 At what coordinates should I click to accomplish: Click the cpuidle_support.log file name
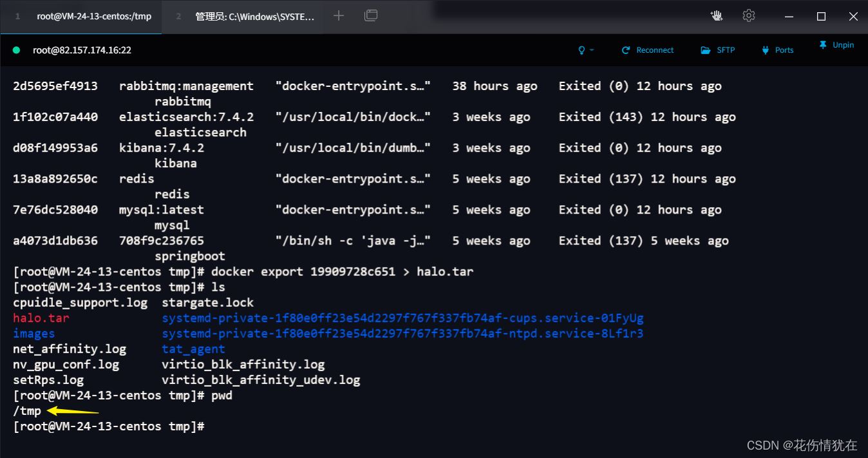pos(80,302)
